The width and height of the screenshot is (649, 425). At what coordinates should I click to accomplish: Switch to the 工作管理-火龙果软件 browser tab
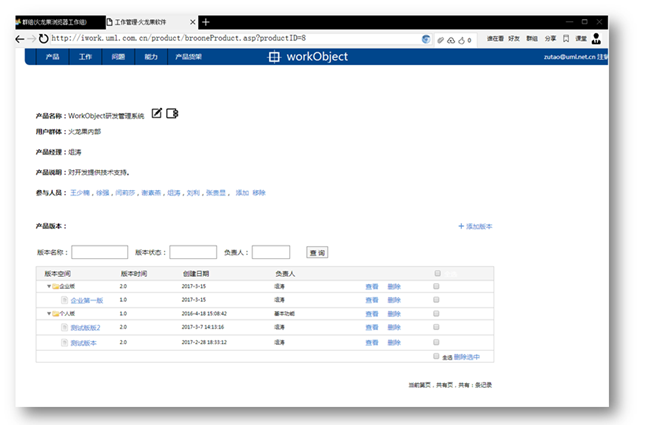coord(148,21)
